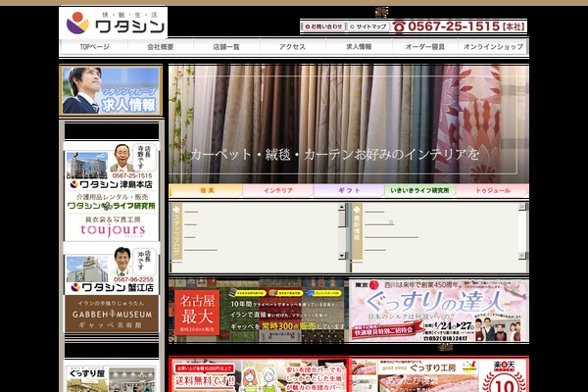Click the ワタシングループ 求人情報 banner

tap(111, 90)
